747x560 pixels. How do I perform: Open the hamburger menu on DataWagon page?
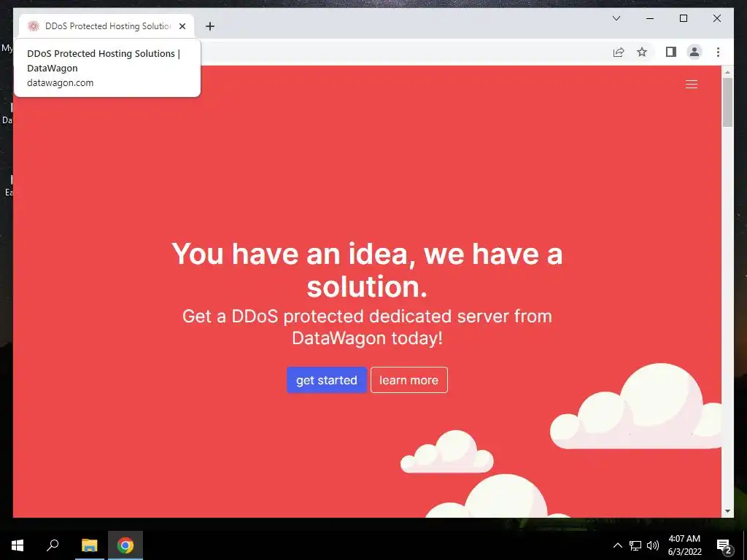692,85
